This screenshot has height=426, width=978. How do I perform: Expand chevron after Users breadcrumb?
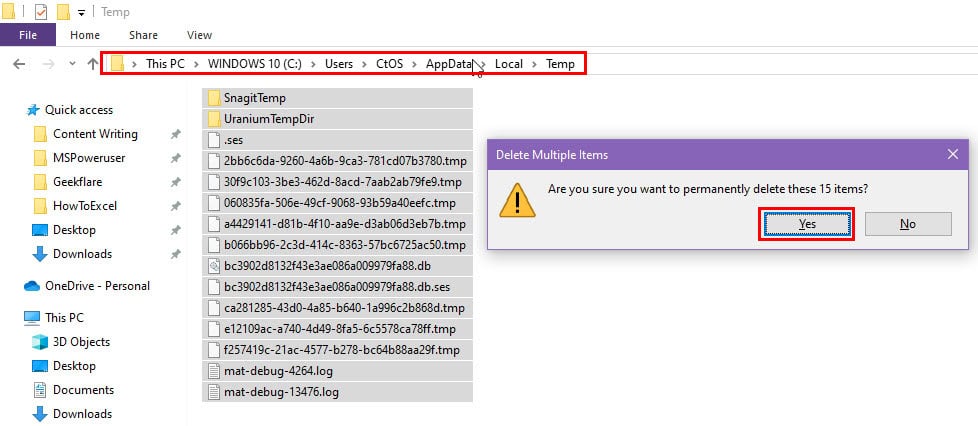(x=364, y=64)
